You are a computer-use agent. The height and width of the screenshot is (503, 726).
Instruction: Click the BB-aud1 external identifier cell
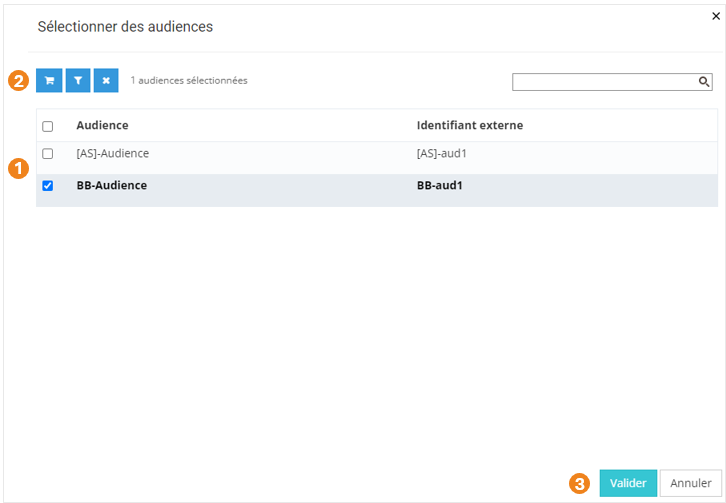tap(439, 185)
